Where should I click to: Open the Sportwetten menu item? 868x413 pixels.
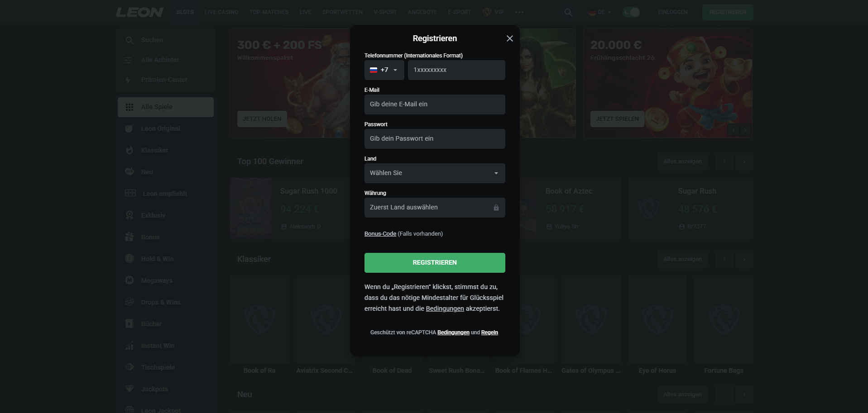point(342,12)
